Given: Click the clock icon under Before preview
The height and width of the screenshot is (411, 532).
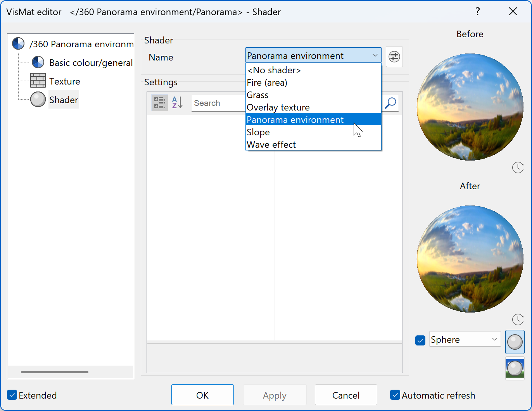Looking at the screenshot, I should [518, 168].
